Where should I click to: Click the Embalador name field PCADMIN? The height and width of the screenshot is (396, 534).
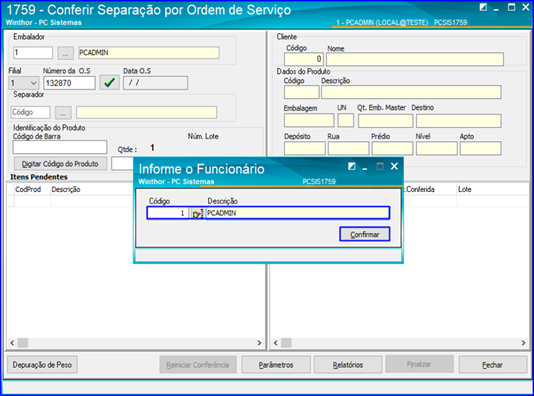point(149,53)
